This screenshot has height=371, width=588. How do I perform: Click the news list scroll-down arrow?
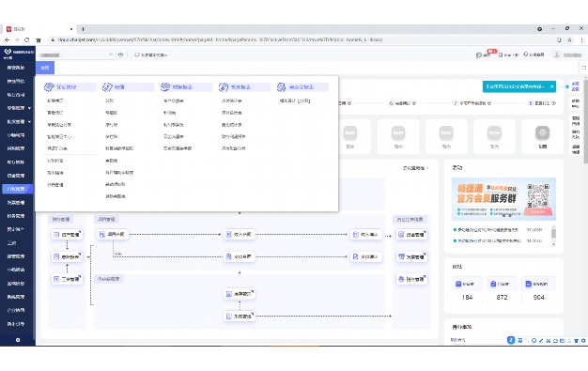tap(553, 244)
